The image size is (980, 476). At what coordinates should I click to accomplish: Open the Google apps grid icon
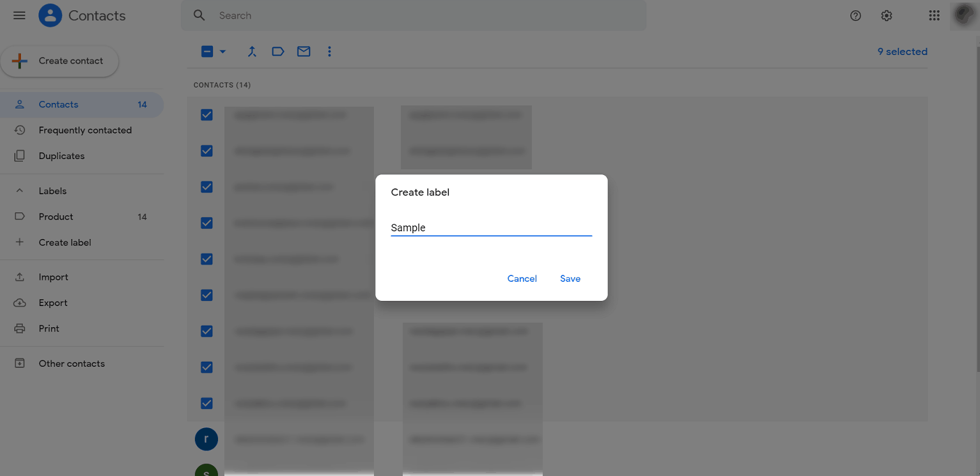[x=934, y=15]
